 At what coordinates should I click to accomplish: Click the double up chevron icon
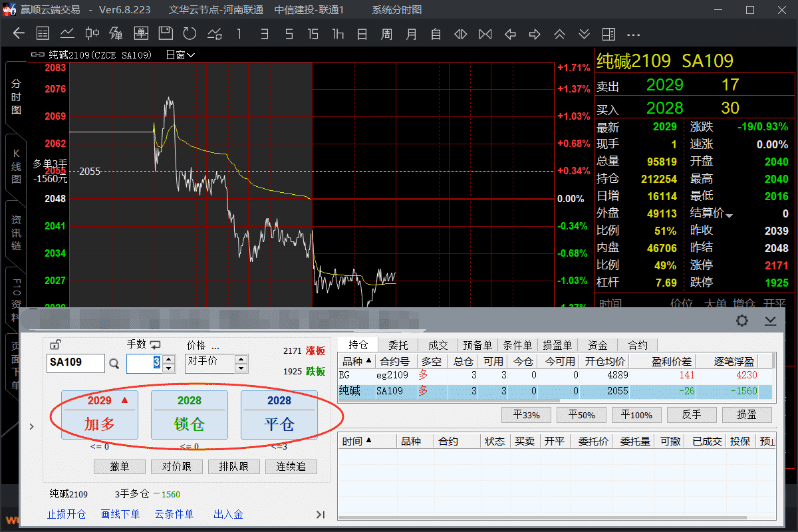[559, 34]
